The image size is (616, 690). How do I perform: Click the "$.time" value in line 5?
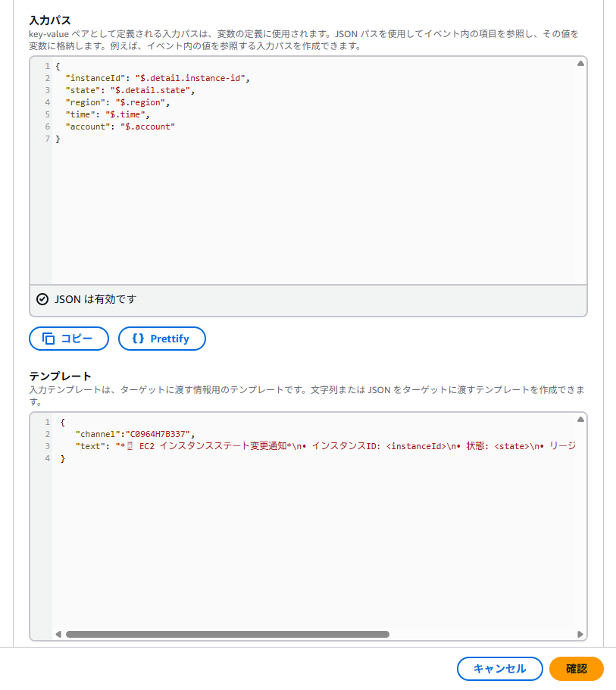coord(125,114)
